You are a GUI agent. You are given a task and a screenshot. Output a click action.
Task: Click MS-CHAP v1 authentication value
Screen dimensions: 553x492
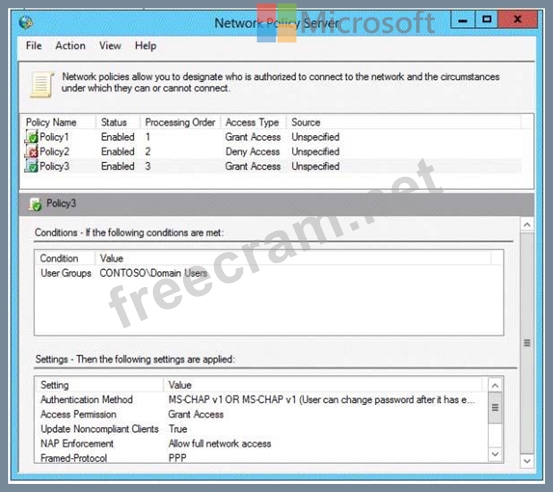322,400
